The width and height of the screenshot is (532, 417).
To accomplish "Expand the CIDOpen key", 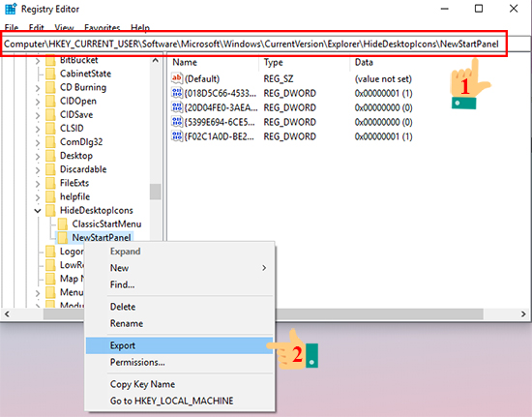I will (38, 102).
